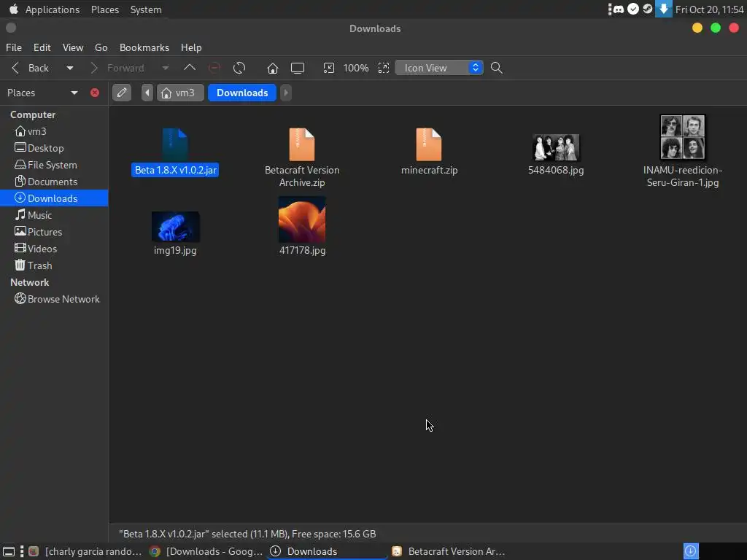Image resolution: width=747 pixels, height=560 pixels.
Task: Click the red stop loading icon
Action: pyautogui.click(x=214, y=68)
